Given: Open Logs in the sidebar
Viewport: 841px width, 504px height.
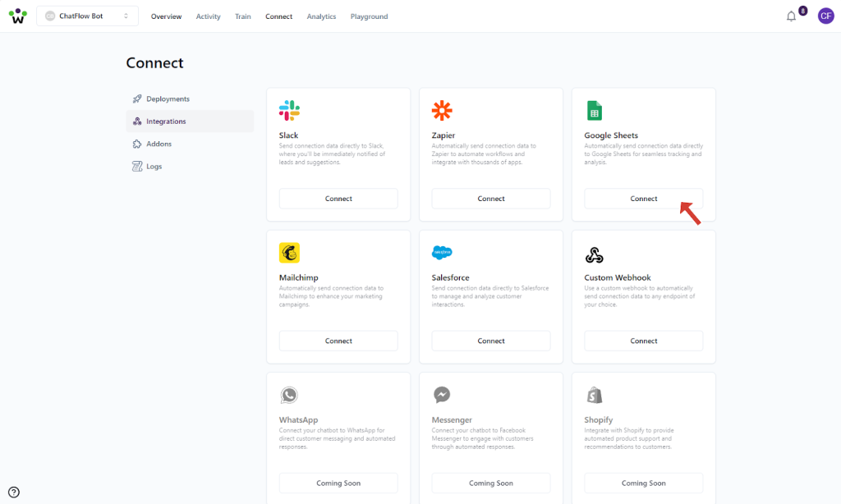Looking at the screenshot, I should (154, 167).
